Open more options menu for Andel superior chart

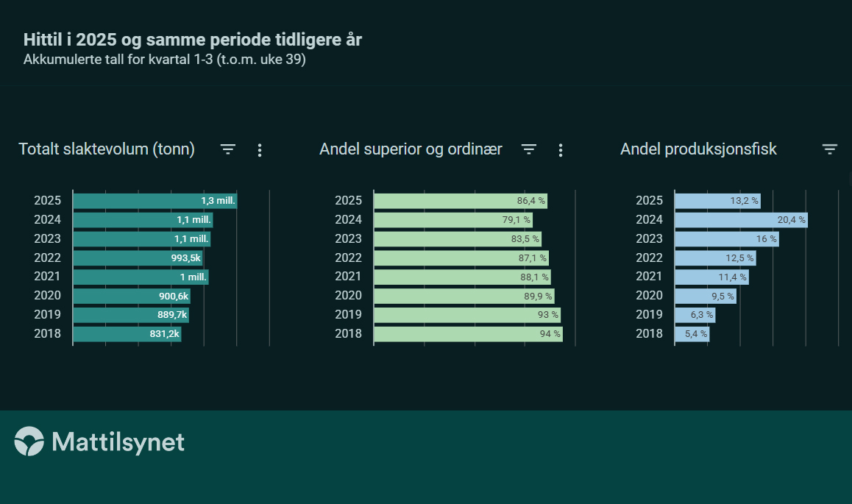coord(561,150)
